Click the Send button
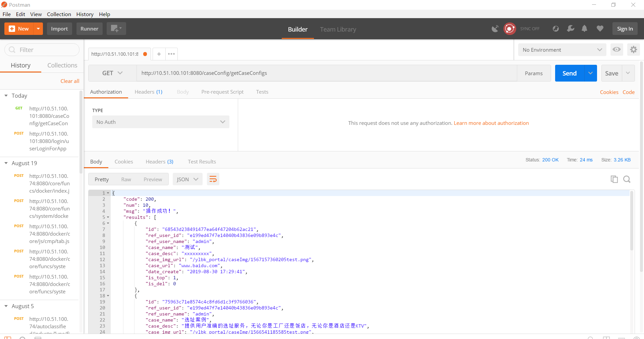644x339 pixels. tap(570, 73)
